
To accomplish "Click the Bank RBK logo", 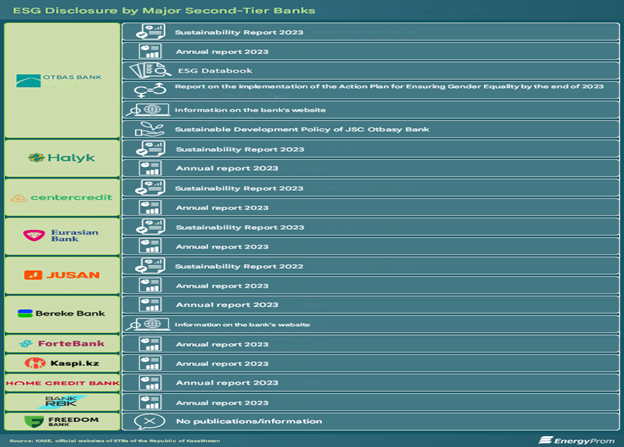I will 62,402.
